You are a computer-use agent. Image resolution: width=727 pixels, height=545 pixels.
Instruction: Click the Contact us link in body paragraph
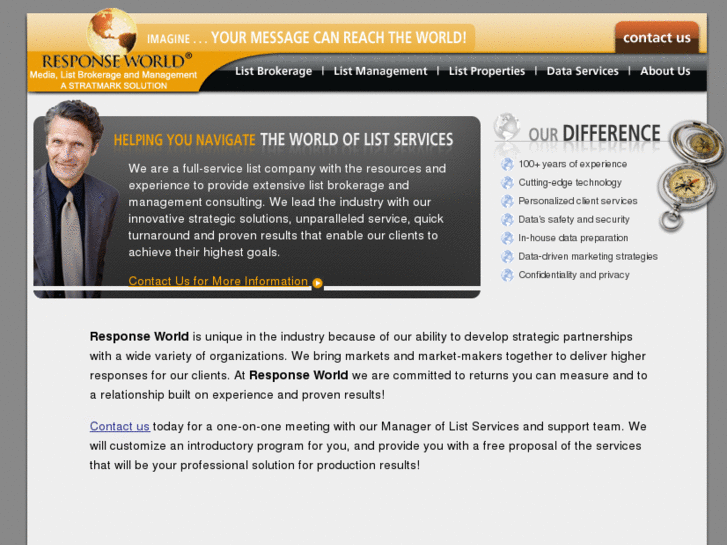click(120, 426)
